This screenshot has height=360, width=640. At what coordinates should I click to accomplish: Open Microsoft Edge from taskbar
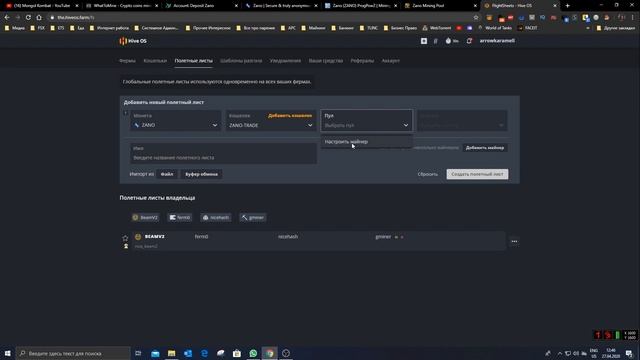tap(204, 353)
